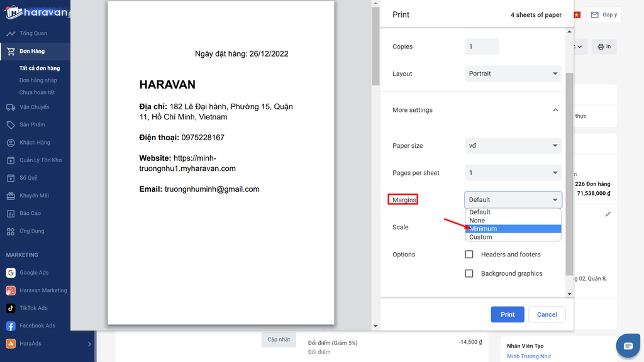The width and height of the screenshot is (644, 362).
Task: Click the 226 Đơn hàng text
Action: pyautogui.click(x=592, y=184)
